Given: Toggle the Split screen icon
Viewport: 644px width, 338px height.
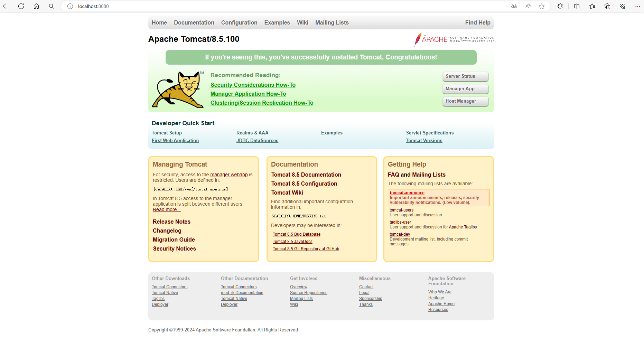Looking at the screenshot, I should point(577,6).
